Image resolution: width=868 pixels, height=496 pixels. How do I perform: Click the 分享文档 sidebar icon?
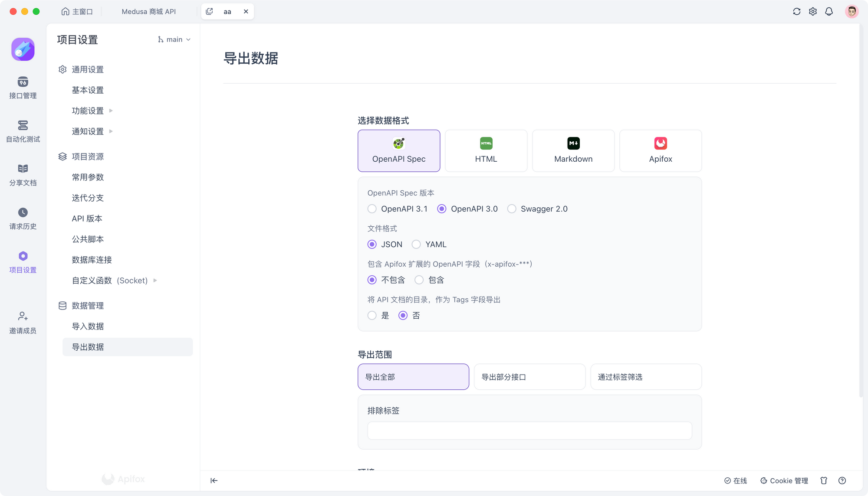click(23, 174)
